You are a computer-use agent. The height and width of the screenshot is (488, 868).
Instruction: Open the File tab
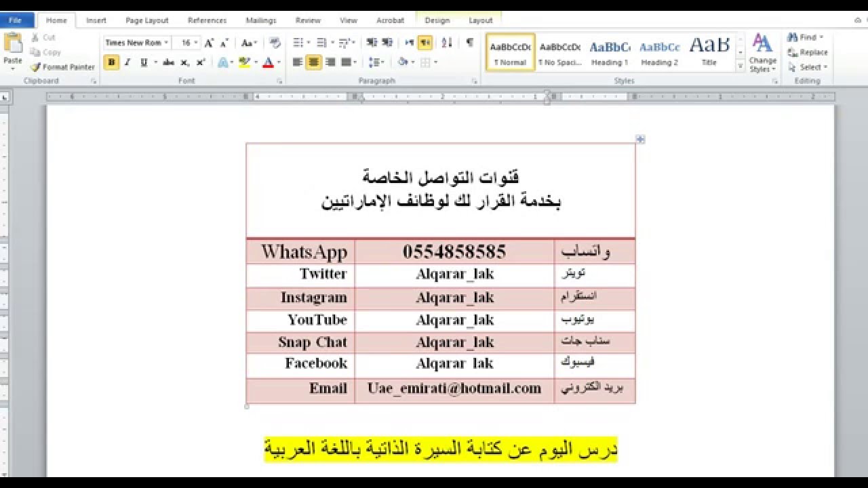coord(16,20)
